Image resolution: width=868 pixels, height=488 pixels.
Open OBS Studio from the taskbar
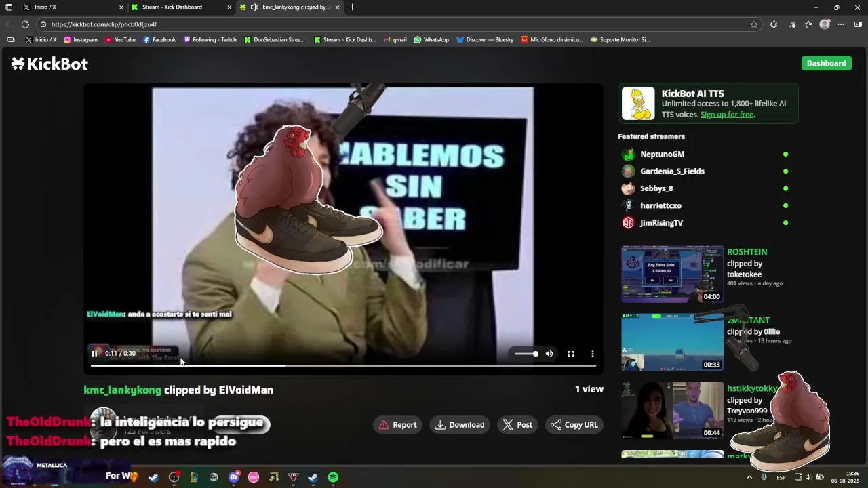174,477
